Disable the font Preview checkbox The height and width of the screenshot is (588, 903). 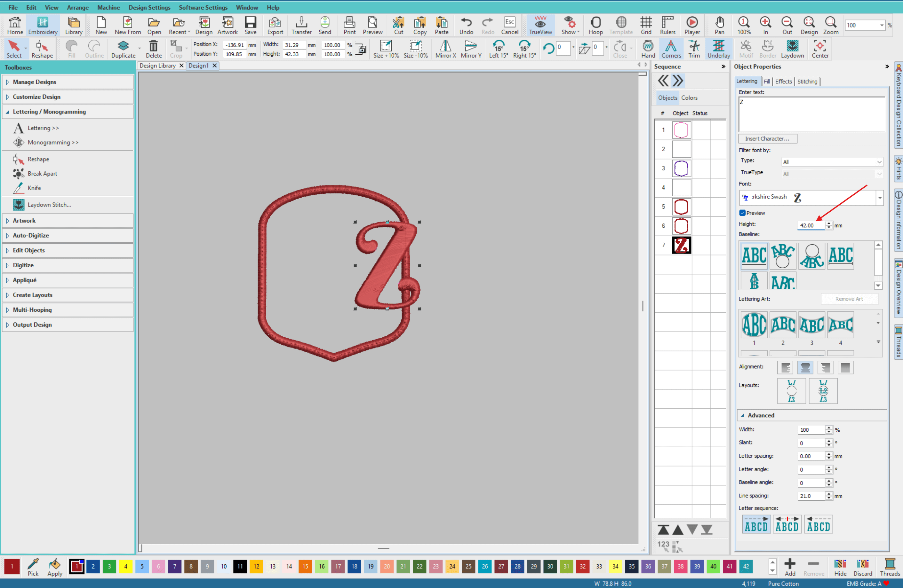(742, 213)
